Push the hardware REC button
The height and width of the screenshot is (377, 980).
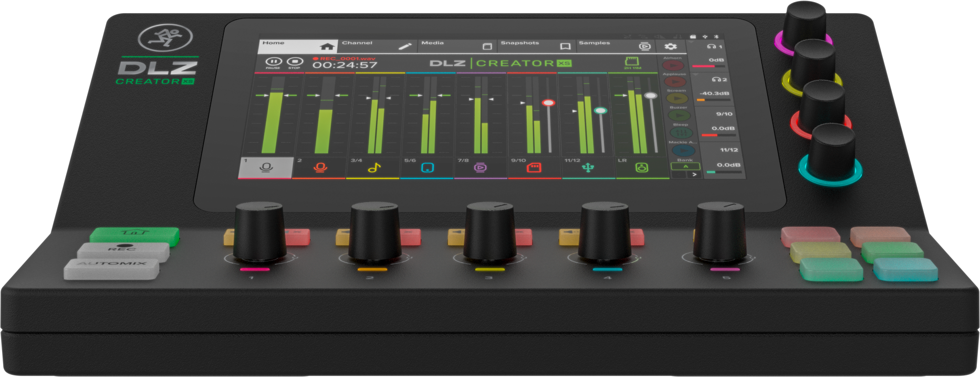pos(123,252)
